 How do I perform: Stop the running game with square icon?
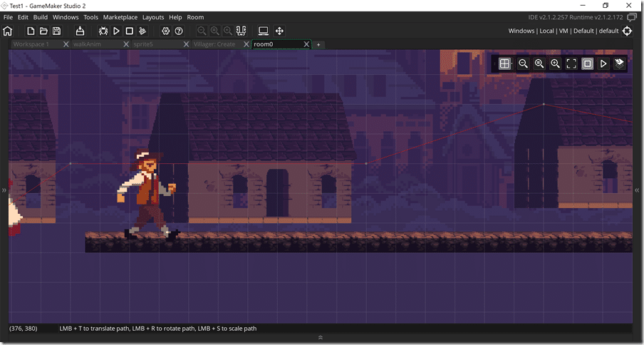click(x=130, y=31)
